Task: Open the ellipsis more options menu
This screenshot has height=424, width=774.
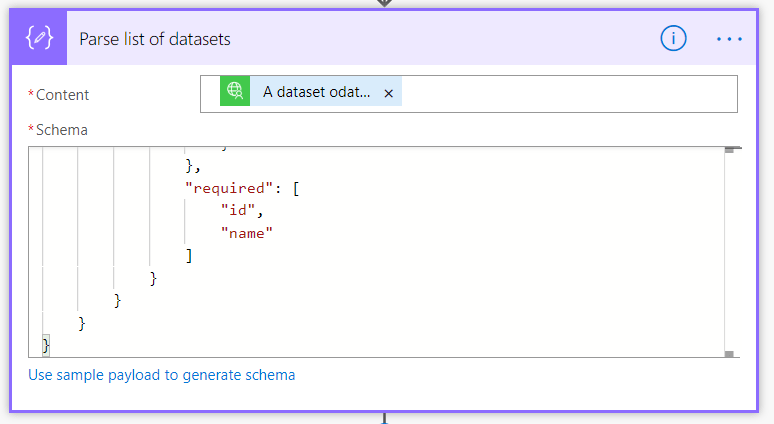Action: [729, 39]
